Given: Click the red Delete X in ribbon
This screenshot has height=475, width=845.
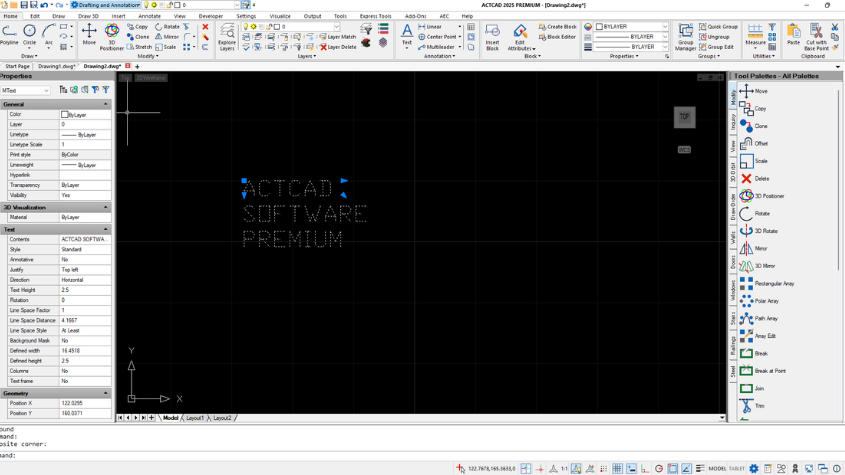Looking at the screenshot, I should 205,26.
